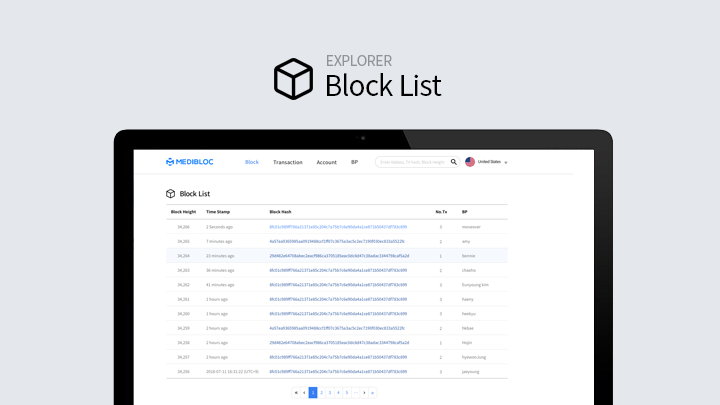Open block hash of block 34,259
This screenshot has width=720, height=405.
[337, 328]
